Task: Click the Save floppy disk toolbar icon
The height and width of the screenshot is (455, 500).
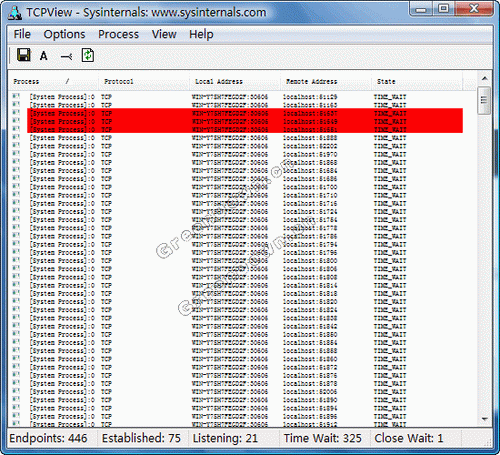Action: [x=24, y=55]
